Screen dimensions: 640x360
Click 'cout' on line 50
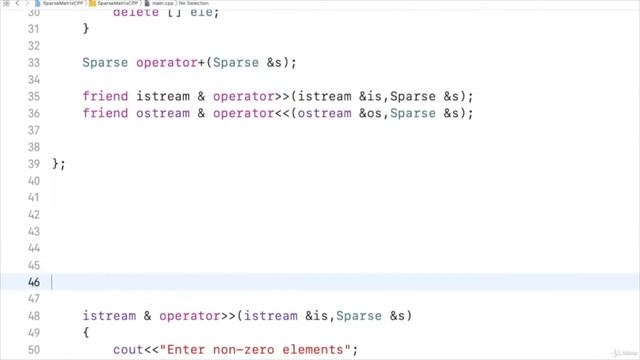[x=128, y=350]
